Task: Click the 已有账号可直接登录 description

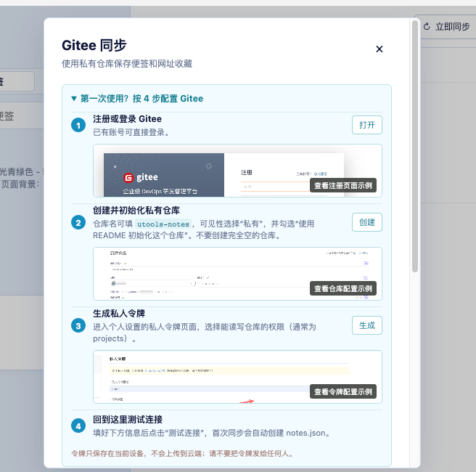Action: click(x=131, y=132)
